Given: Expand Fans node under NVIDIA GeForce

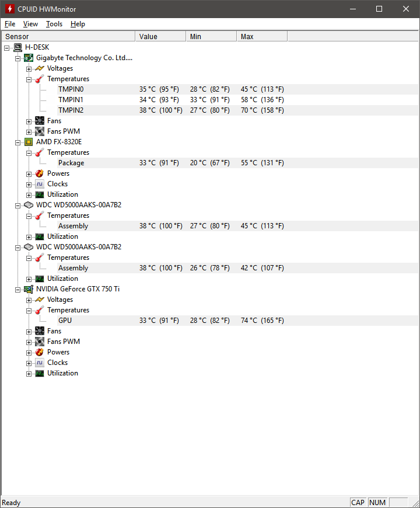Looking at the screenshot, I should click(29, 332).
